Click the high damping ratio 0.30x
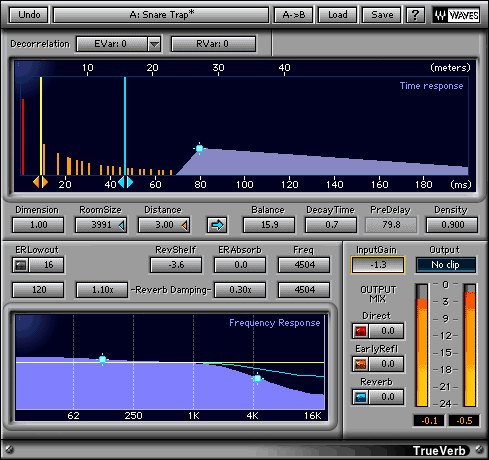The width and height of the screenshot is (489, 460). 240,290
